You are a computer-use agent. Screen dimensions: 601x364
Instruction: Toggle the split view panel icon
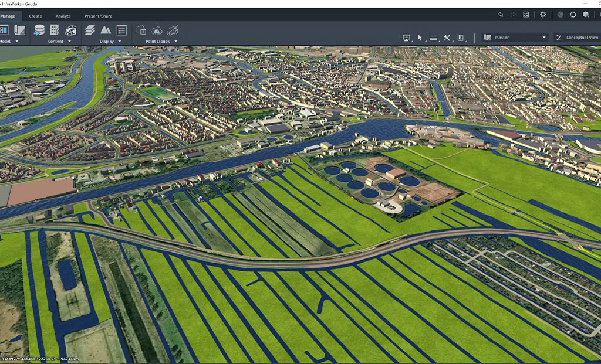point(460,36)
